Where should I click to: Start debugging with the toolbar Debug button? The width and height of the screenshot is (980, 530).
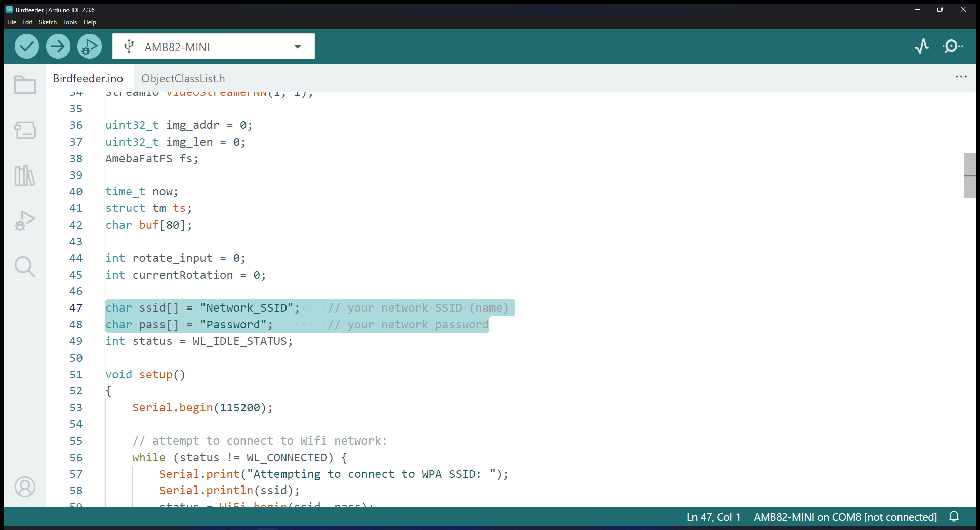coord(89,47)
